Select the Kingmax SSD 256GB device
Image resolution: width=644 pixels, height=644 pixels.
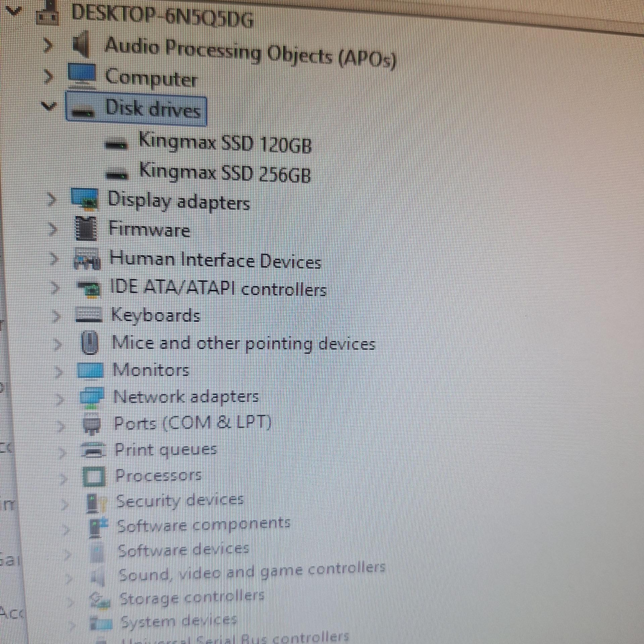225,172
